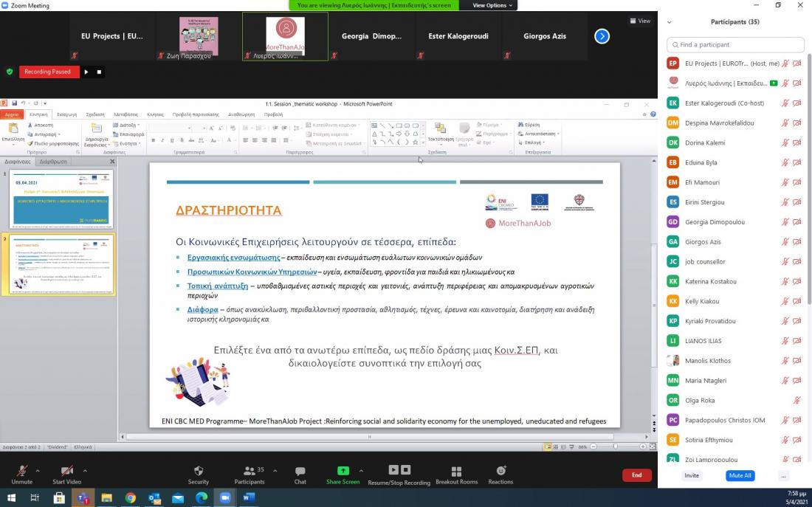Click the Find a participant search field
The image size is (812, 507).
coord(734,44)
